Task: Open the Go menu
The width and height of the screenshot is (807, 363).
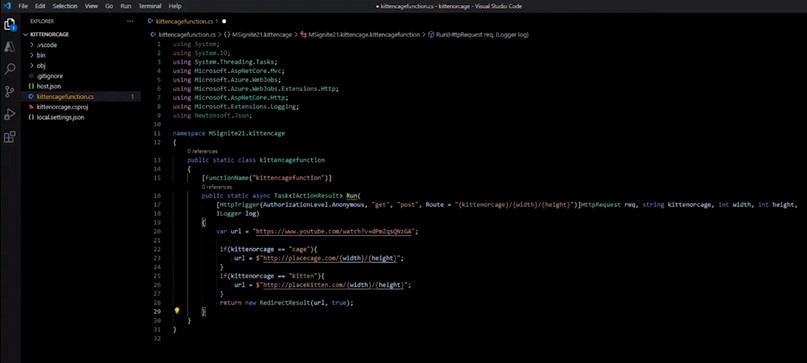Action: click(109, 6)
